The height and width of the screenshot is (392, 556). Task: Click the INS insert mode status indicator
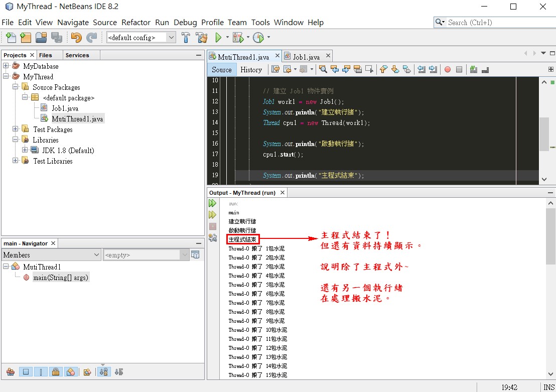(x=549, y=387)
